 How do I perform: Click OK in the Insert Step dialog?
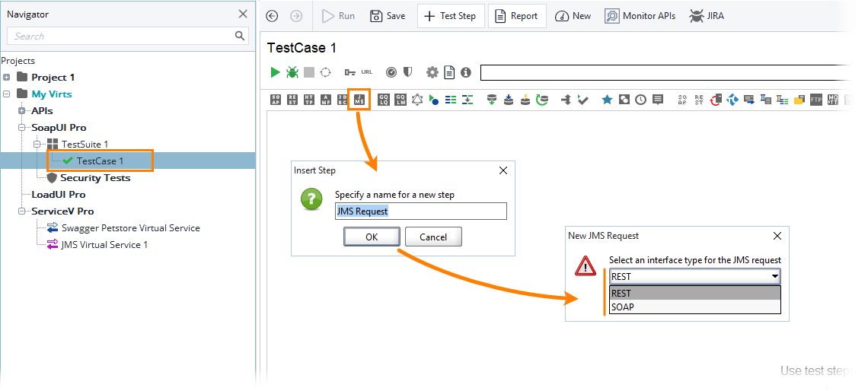pyautogui.click(x=372, y=237)
